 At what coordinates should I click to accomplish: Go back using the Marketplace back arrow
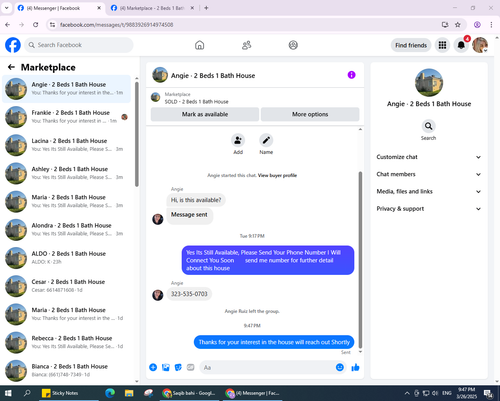(x=11, y=67)
